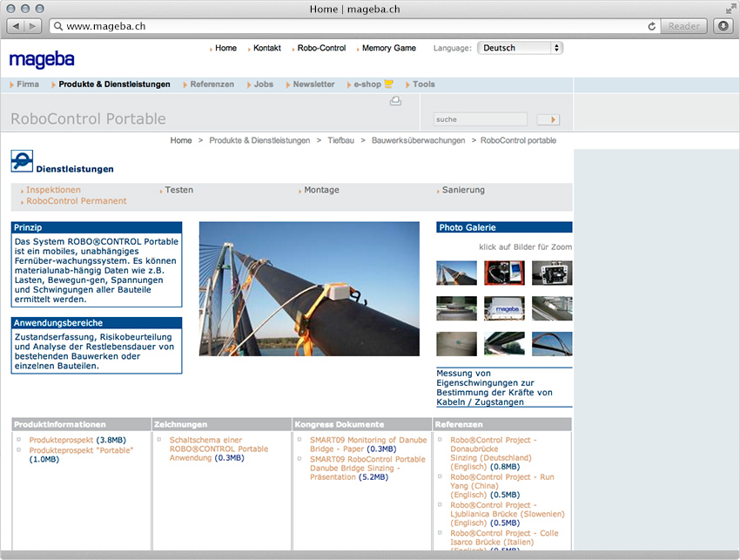The width and height of the screenshot is (740, 560).
Task: Click the Prinzip box heading
Action: (x=97, y=227)
